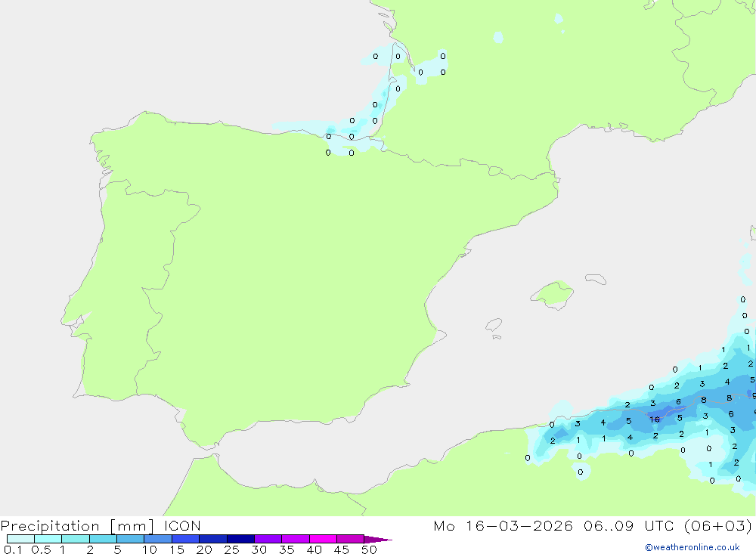The width and height of the screenshot is (756, 554).
Task: Click the 0.1–0.5 mm legend color swatch
Action: click(x=20, y=539)
